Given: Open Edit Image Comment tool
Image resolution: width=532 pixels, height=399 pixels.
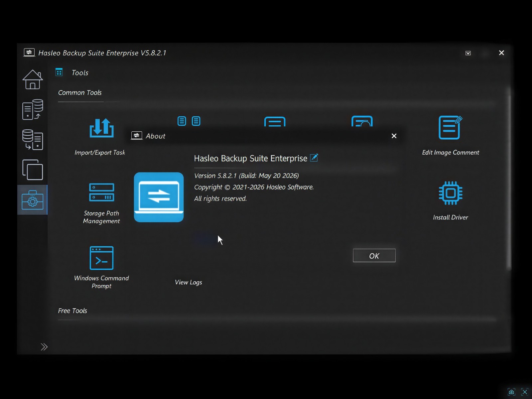Looking at the screenshot, I should 450,127.
